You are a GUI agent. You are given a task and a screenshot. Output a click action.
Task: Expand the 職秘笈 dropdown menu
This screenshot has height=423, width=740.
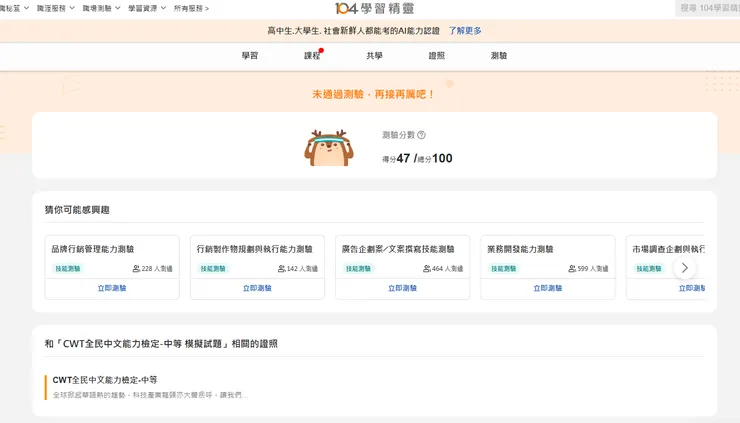pos(14,8)
